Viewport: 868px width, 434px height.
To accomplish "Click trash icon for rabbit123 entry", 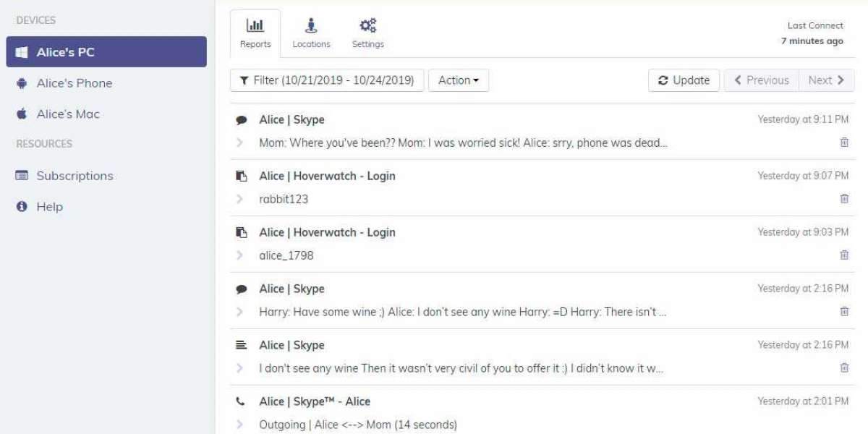I will pyautogui.click(x=844, y=199).
